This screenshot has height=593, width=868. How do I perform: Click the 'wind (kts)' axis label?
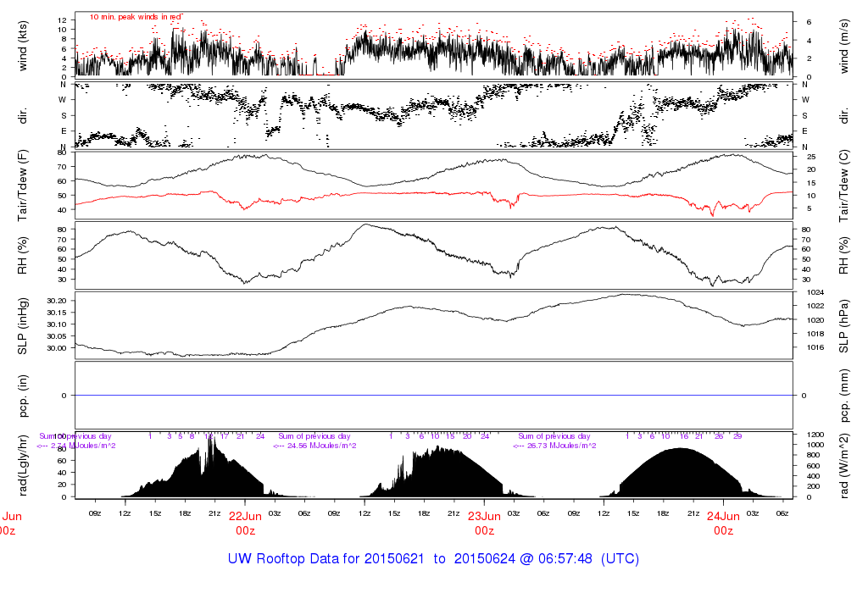pyautogui.click(x=23, y=46)
